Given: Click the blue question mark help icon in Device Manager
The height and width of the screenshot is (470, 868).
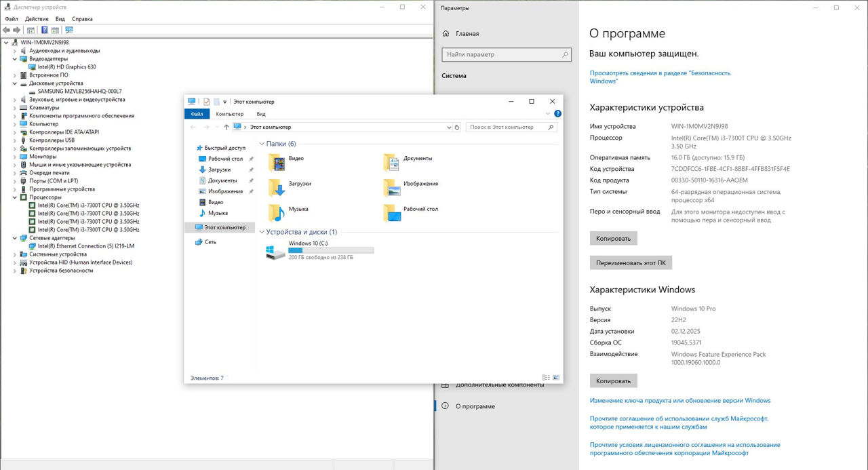Looking at the screenshot, I should [x=45, y=31].
